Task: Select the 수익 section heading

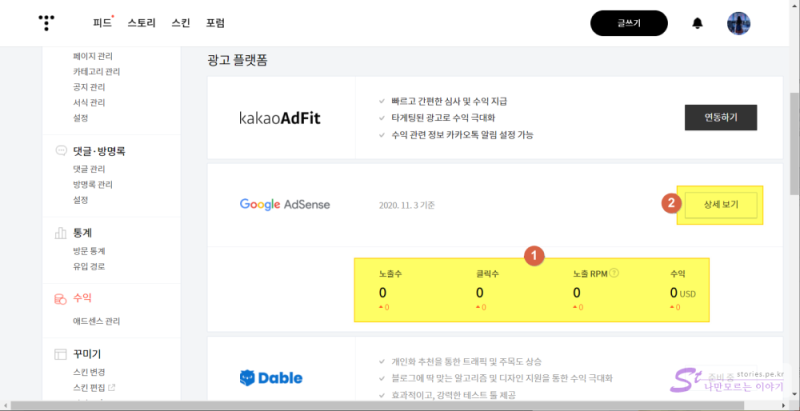Action: point(82,298)
